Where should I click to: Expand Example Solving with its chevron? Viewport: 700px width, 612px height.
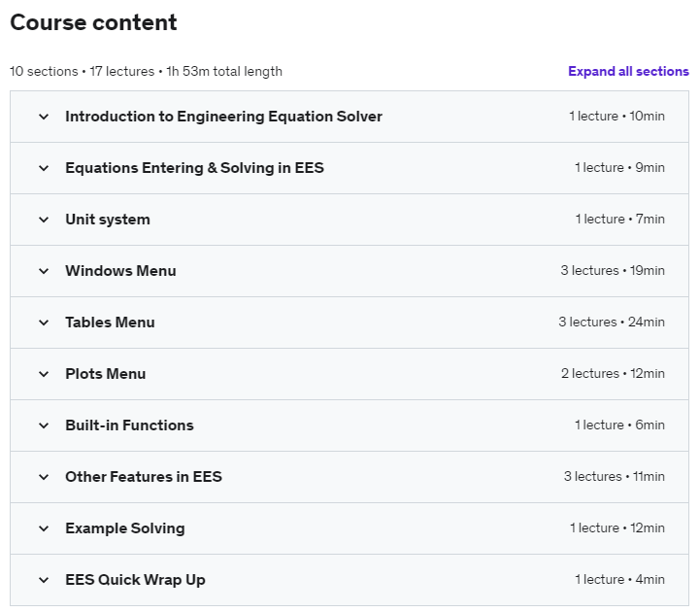pos(44,528)
